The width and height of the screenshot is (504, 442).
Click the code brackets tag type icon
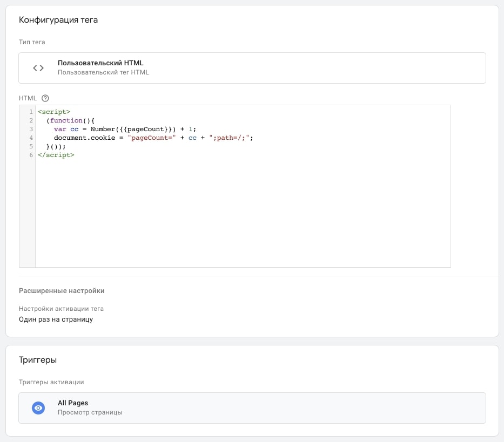pyautogui.click(x=38, y=68)
